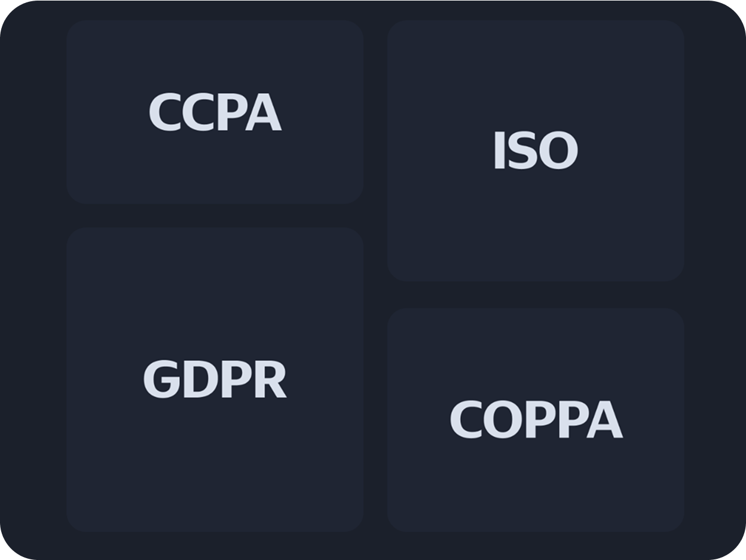Open the ISO standard details
Viewport: 746px width, 560px height.
click(535, 151)
